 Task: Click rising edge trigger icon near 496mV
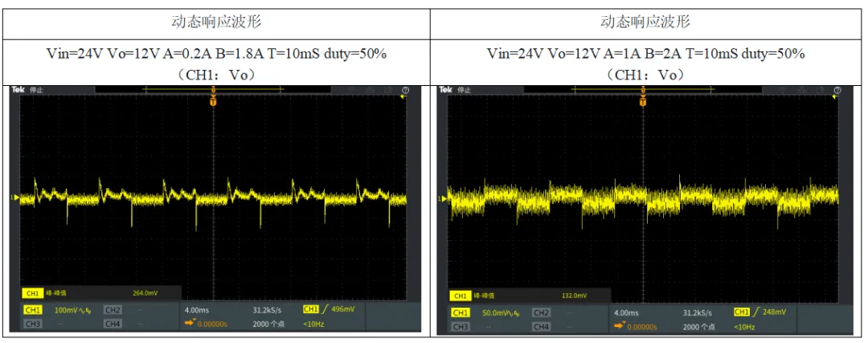[x=325, y=309]
